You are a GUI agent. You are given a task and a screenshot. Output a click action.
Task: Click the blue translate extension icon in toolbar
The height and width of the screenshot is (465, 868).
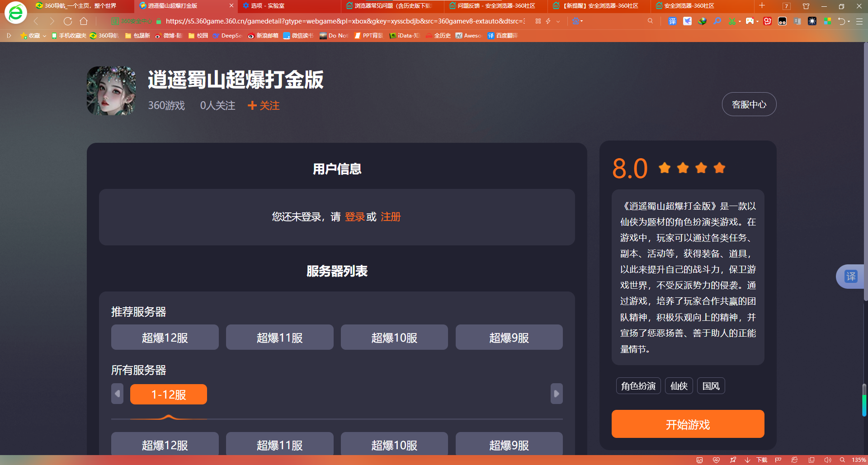coord(672,21)
